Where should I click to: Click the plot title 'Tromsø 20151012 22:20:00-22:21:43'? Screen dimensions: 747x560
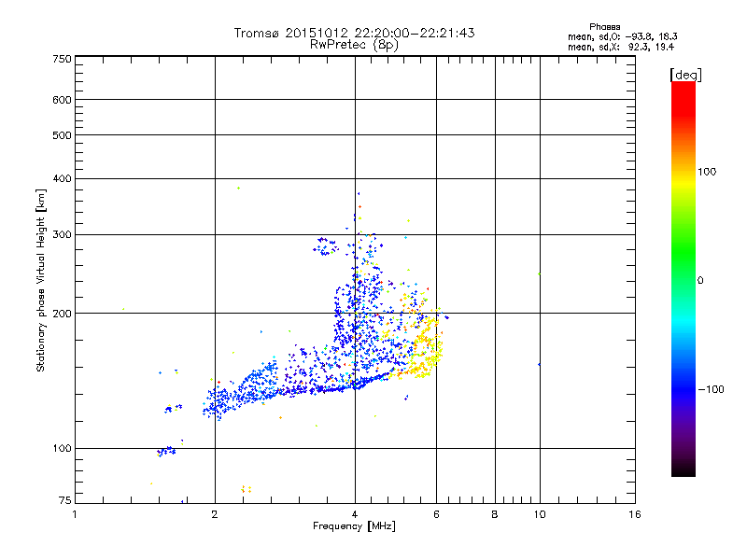(354, 33)
